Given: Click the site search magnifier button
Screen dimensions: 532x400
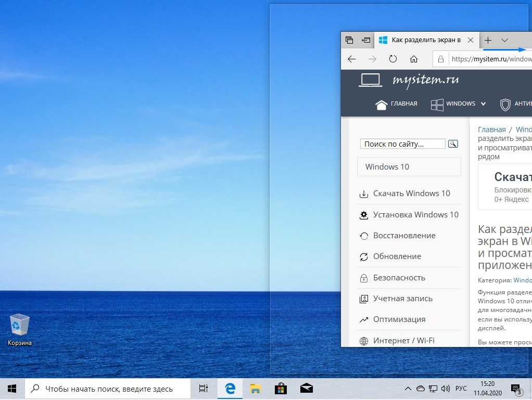Looking at the screenshot, I should [x=453, y=144].
